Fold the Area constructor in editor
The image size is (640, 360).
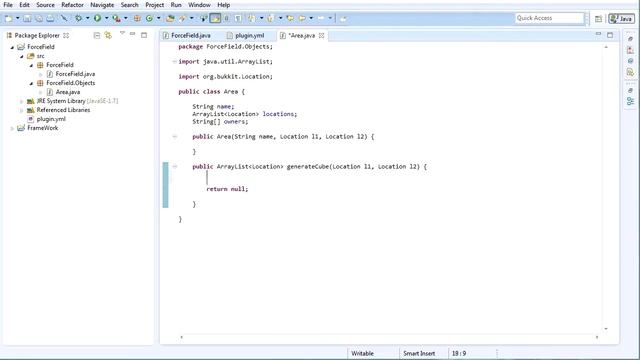(175, 137)
